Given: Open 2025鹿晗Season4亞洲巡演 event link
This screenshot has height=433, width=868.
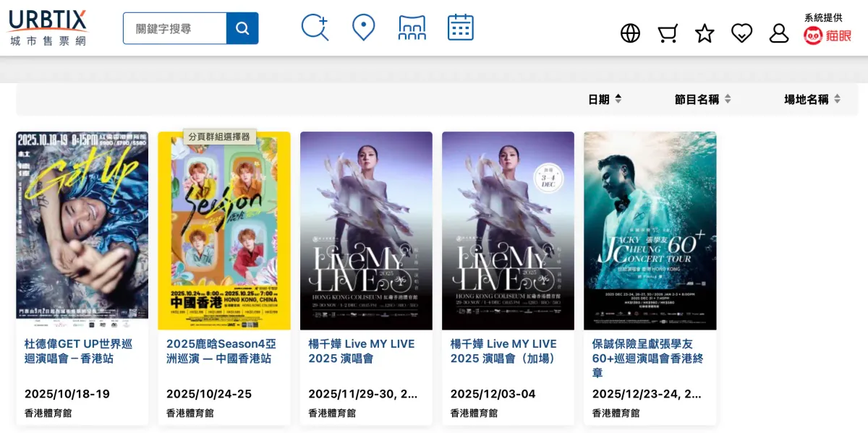Looking at the screenshot, I should click(x=221, y=351).
